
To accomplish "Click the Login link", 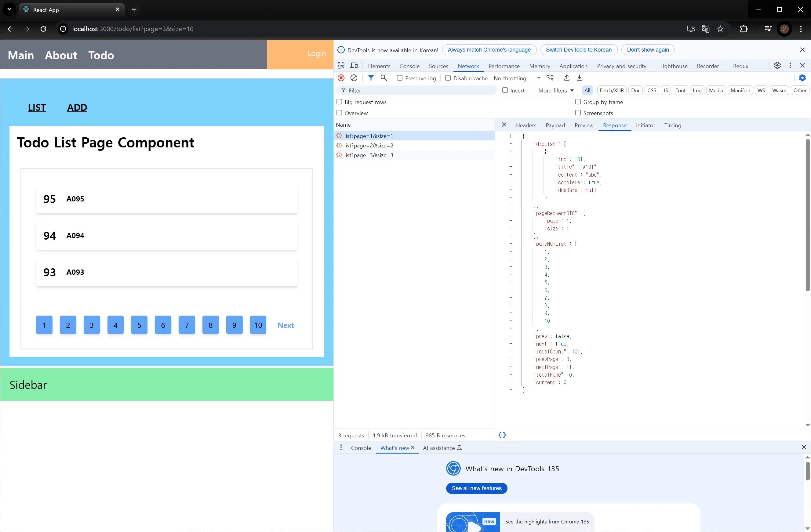I will (x=317, y=53).
